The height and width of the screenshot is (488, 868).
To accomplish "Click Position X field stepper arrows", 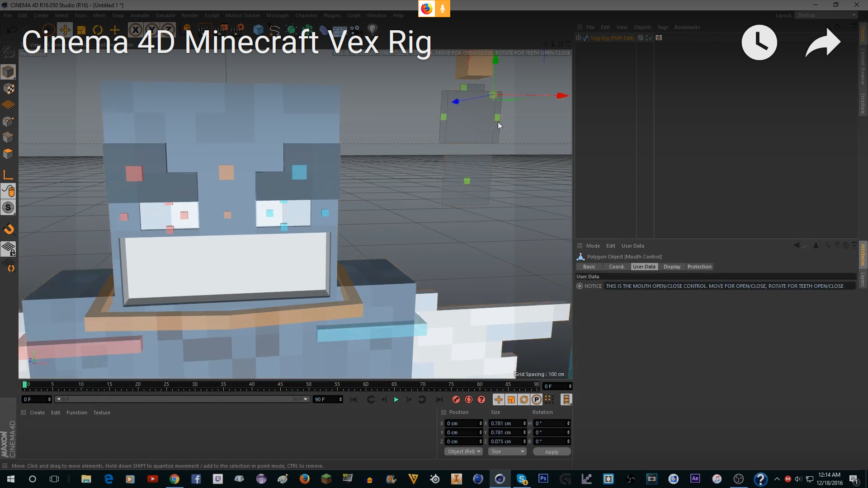I will (x=481, y=423).
